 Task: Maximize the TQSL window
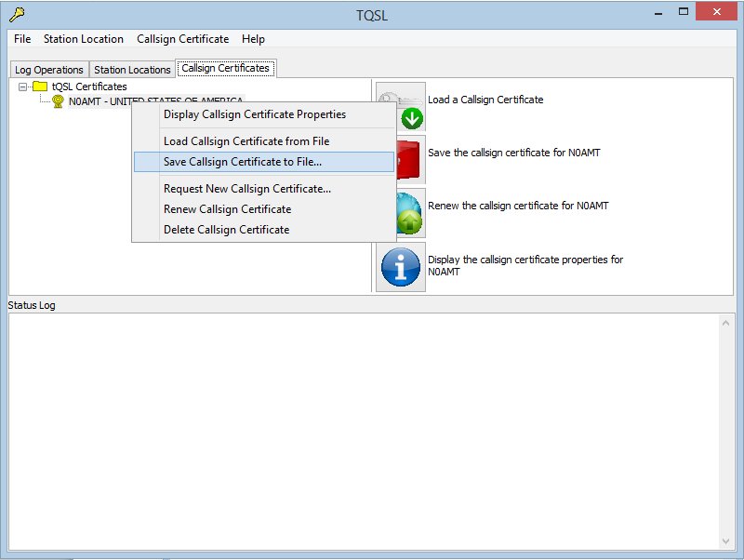(684, 12)
